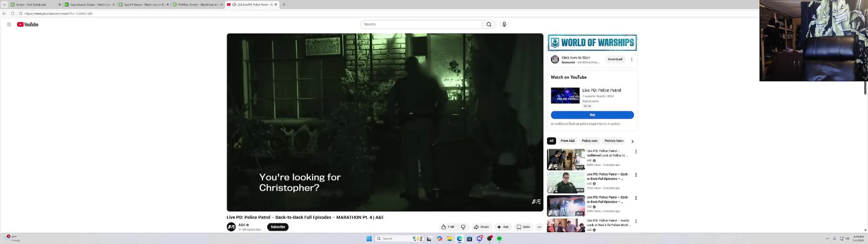Open the Windows Start menu

coord(369,239)
